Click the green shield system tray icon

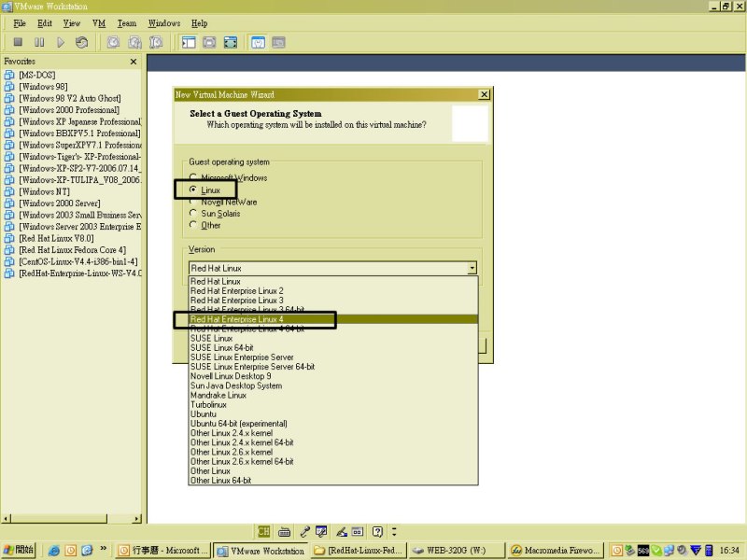click(656, 551)
